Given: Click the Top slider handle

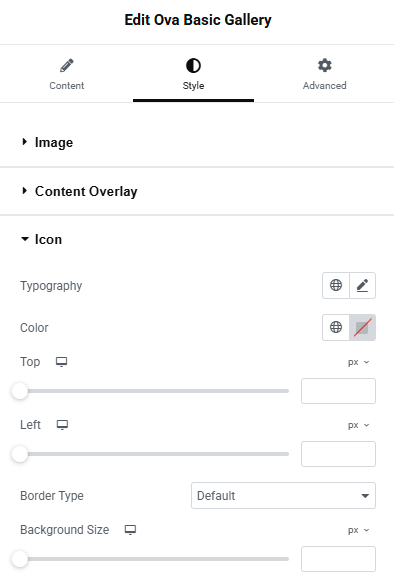Looking at the screenshot, I should [20, 391].
